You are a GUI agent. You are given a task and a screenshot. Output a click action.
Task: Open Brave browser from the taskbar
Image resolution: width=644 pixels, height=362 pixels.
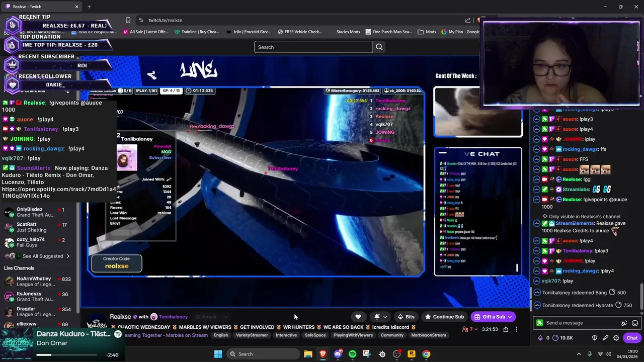point(323,354)
